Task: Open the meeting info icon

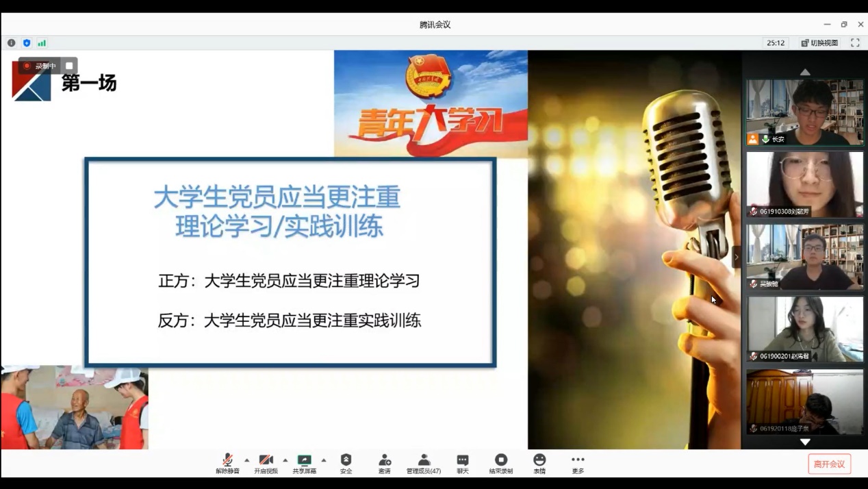Action: click(x=12, y=42)
